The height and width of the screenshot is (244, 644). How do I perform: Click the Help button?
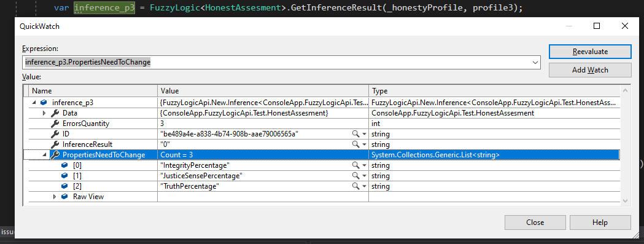click(x=600, y=222)
